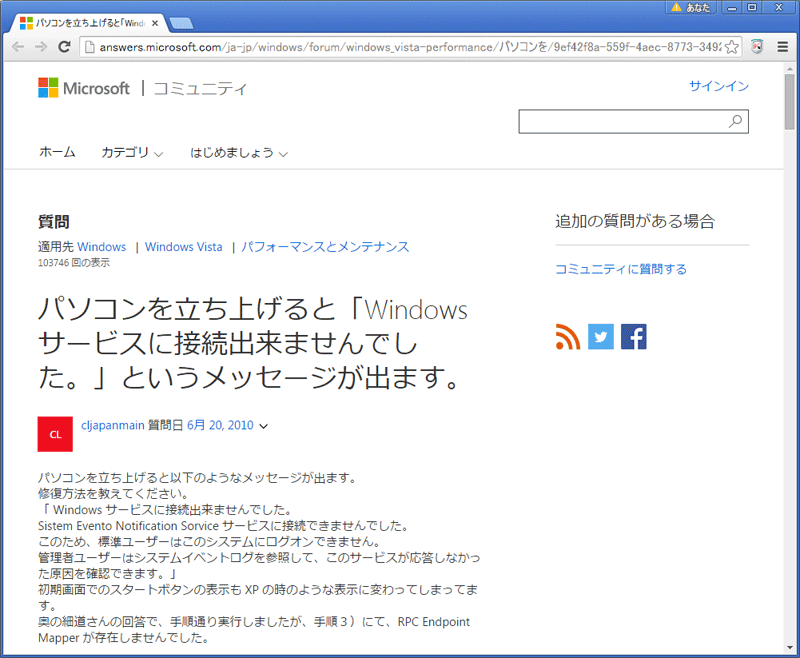Open the コミュニティ header link
Screen dimensions: 800x658
pyautogui.click(x=200, y=89)
